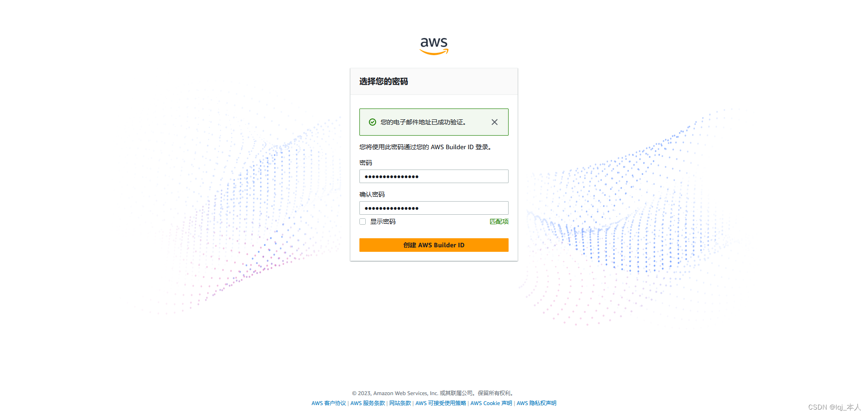Focus the 密码 input field

(x=434, y=176)
